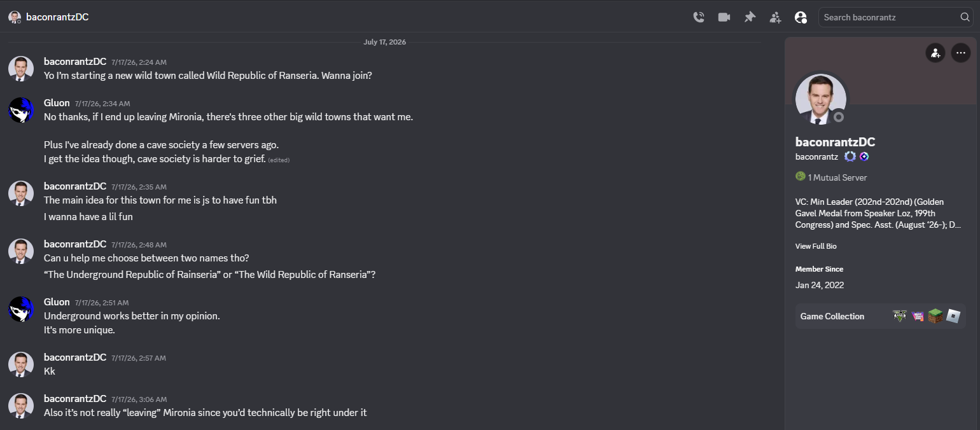Click the search magnifier icon
The height and width of the screenshot is (430, 980).
[x=965, y=17]
